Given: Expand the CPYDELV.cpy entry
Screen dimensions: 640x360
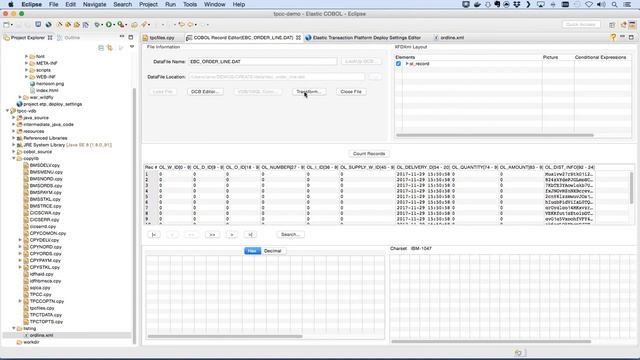Looking at the screenshot, I should [20, 240].
